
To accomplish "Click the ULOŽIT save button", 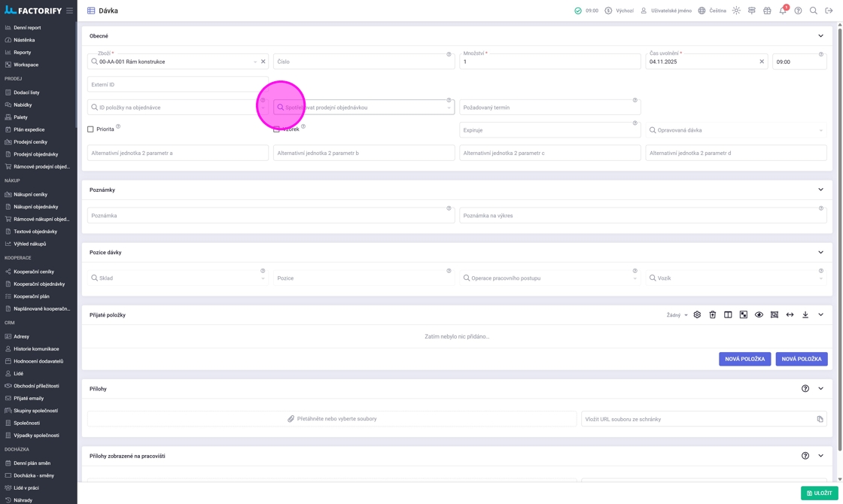I will [819, 493].
